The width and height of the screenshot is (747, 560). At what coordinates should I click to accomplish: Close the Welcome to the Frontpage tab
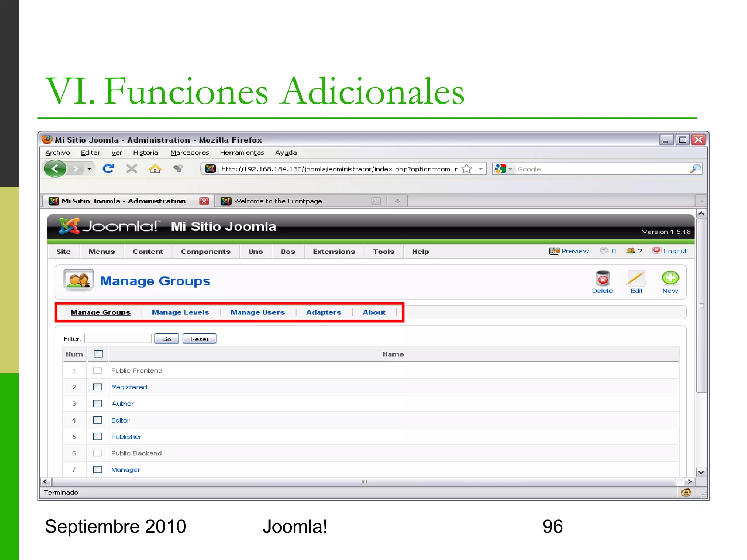click(x=376, y=201)
